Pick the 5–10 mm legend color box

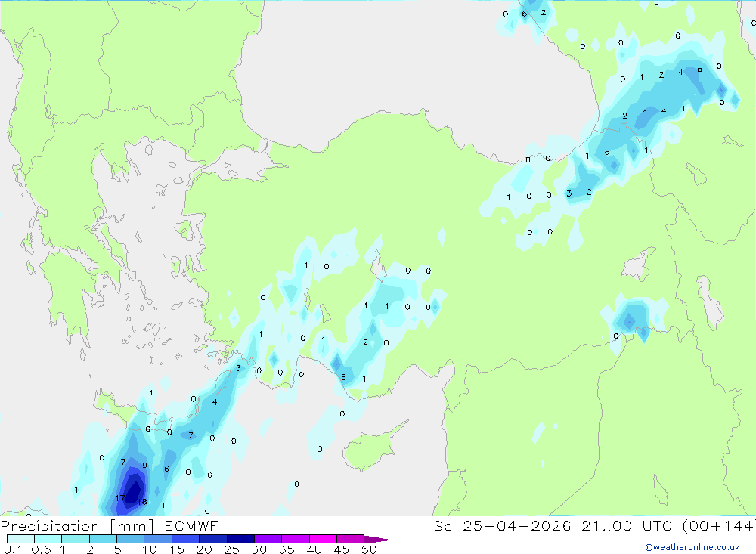click(131, 539)
